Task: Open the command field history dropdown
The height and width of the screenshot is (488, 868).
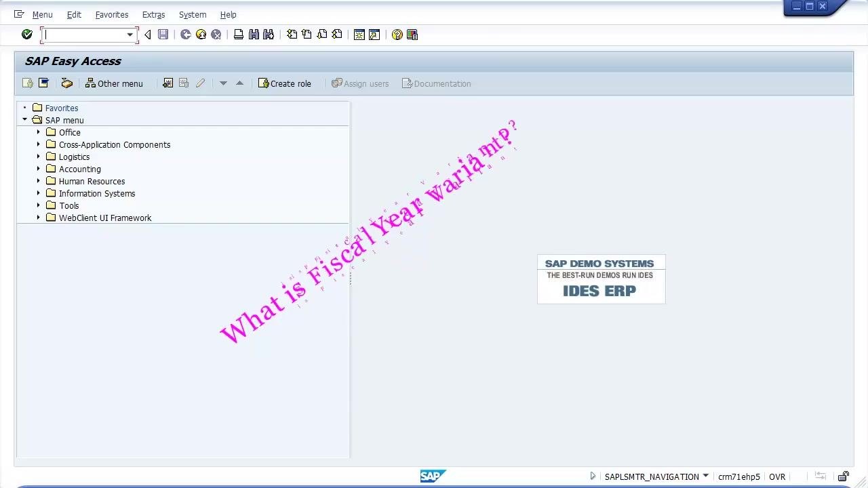Action: click(130, 35)
